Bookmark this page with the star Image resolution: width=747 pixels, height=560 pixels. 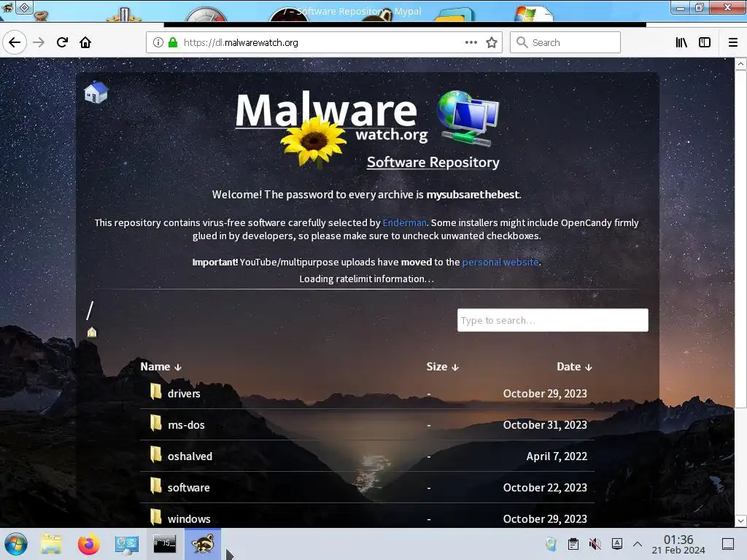492,42
